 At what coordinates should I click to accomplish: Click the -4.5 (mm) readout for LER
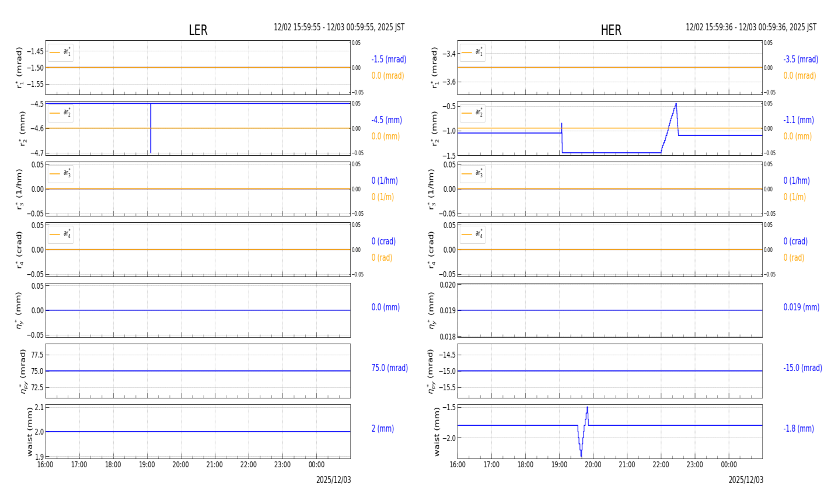(387, 120)
